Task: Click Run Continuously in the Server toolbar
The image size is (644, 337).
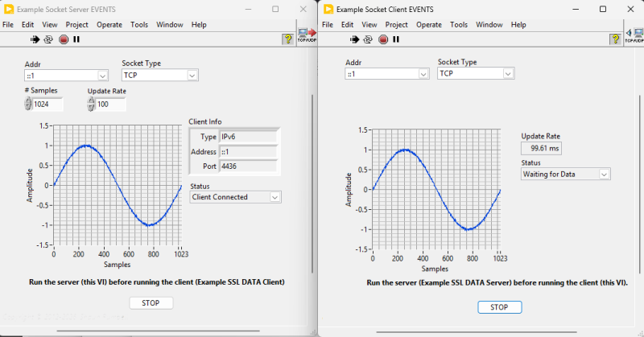Action: [48, 39]
